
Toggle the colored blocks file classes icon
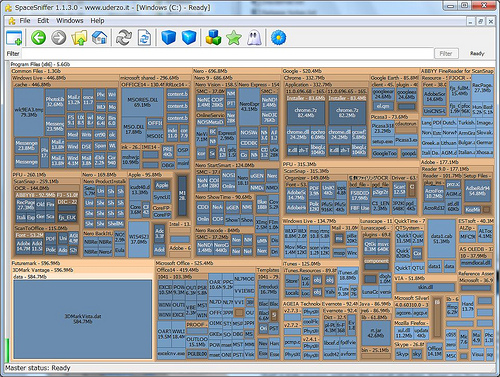click(213, 37)
